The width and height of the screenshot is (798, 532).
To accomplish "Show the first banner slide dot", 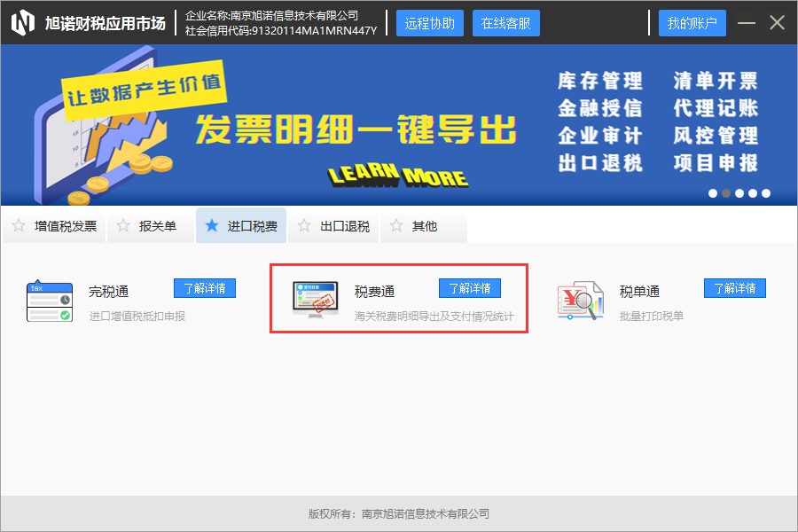I will 713,193.
